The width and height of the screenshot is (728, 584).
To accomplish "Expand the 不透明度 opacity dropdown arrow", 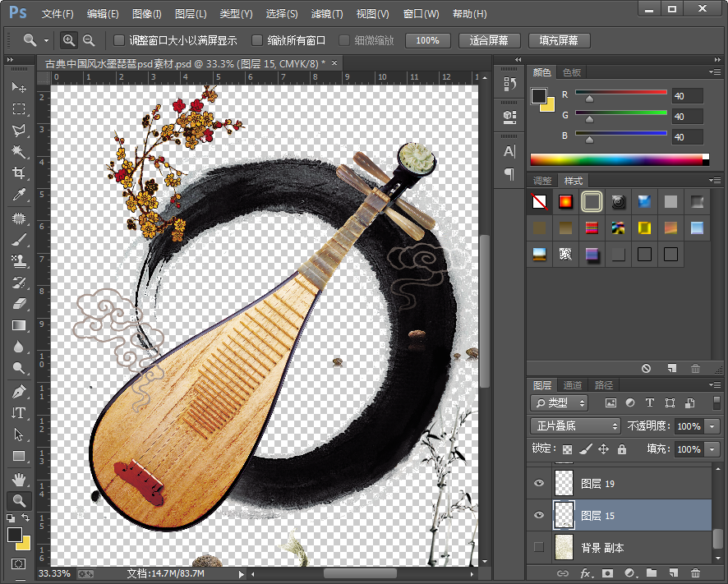I will point(712,426).
